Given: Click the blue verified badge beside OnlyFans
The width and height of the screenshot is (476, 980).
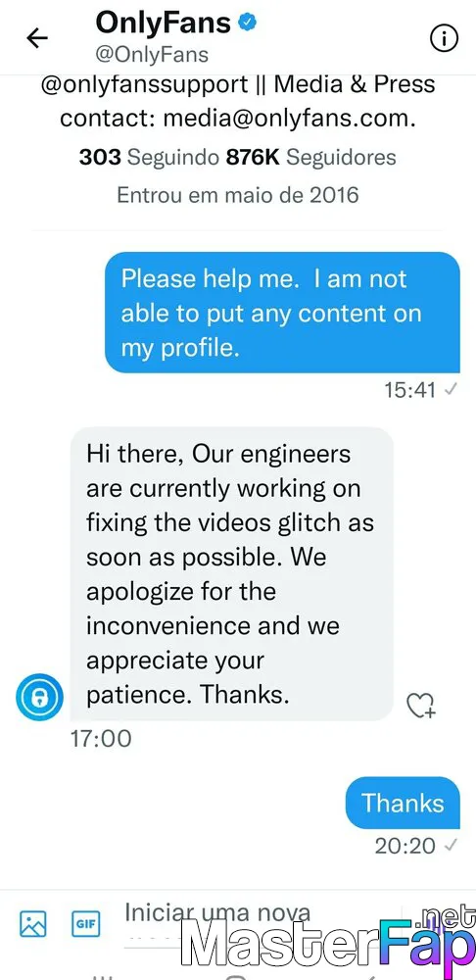Looking at the screenshot, I should click(x=249, y=23).
